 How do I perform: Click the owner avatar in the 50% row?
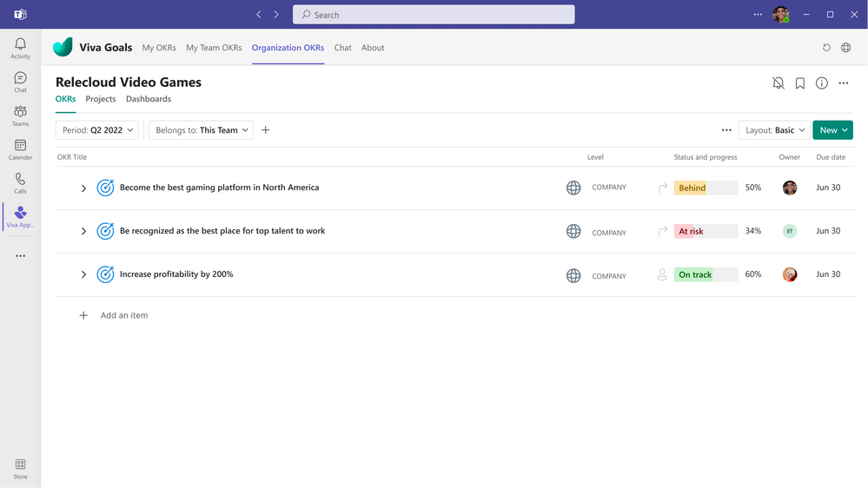790,188
